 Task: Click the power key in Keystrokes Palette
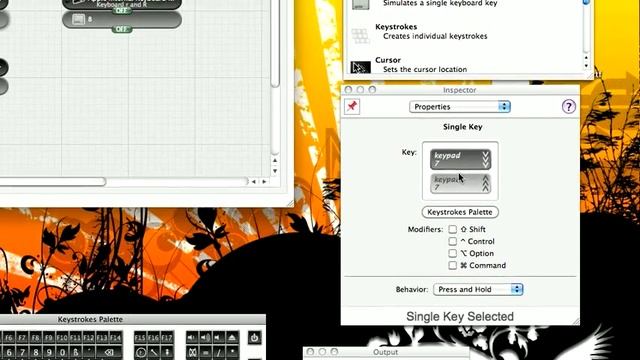[x=254, y=338]
